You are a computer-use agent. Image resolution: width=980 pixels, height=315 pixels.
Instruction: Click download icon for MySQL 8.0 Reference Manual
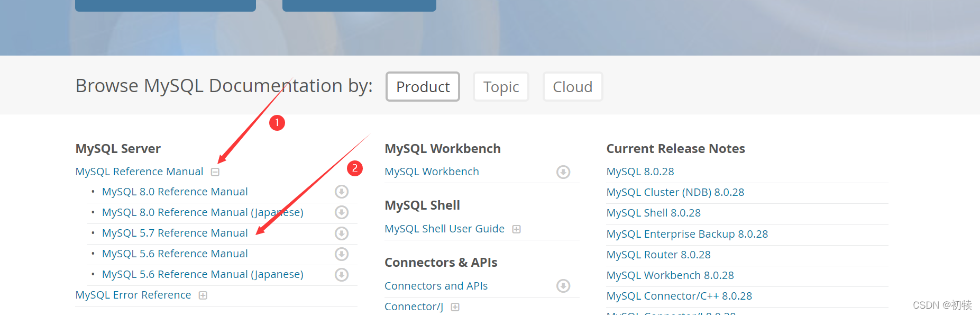(342, 192)
